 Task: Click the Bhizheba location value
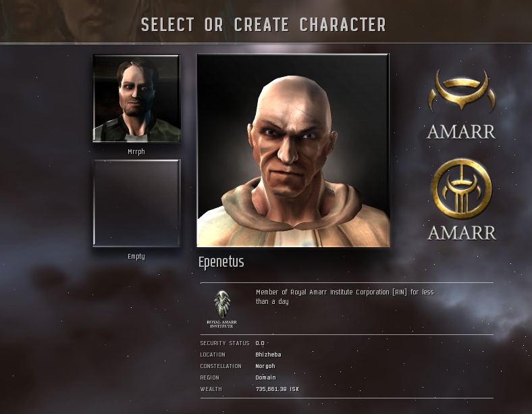268,355
